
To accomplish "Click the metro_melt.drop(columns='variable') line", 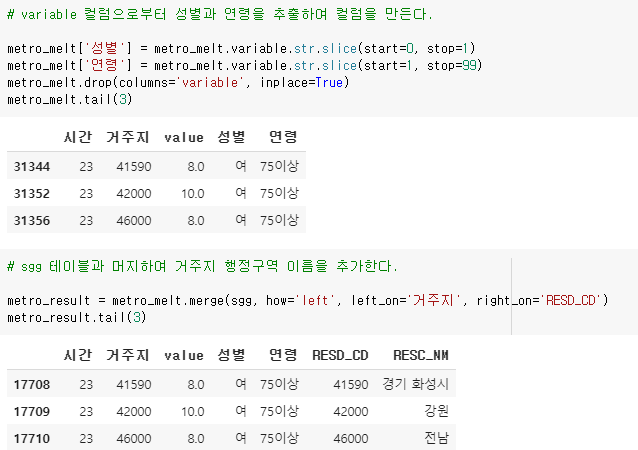I will tap(178, 83).
